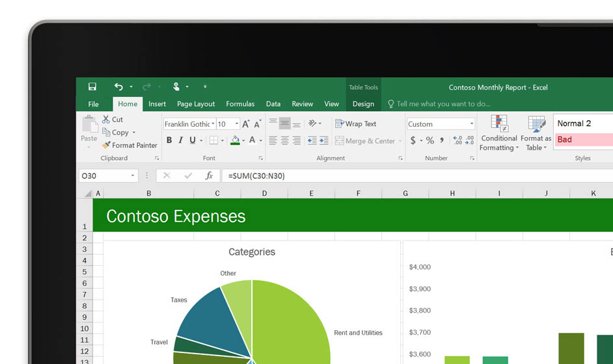Click the Redo arrow icon
The width and height of the screenshot is (613, 364).
click(x=146, y=86)
